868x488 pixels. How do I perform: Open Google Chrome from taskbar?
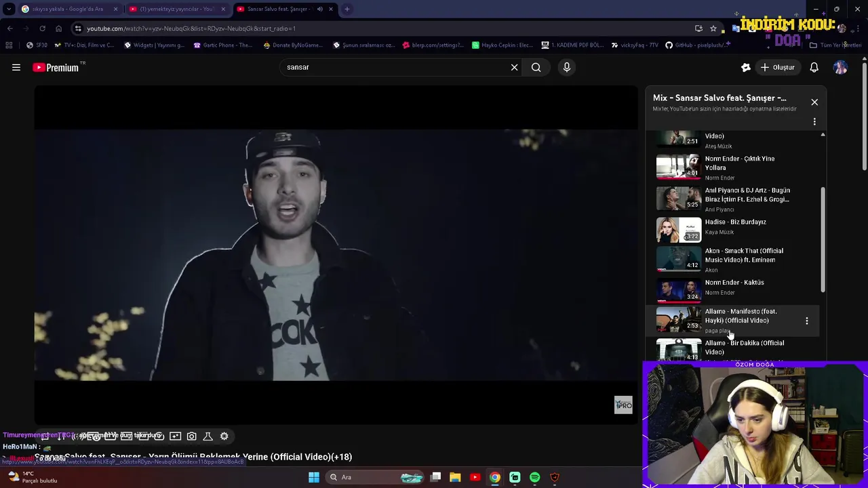tap(495, 477)
